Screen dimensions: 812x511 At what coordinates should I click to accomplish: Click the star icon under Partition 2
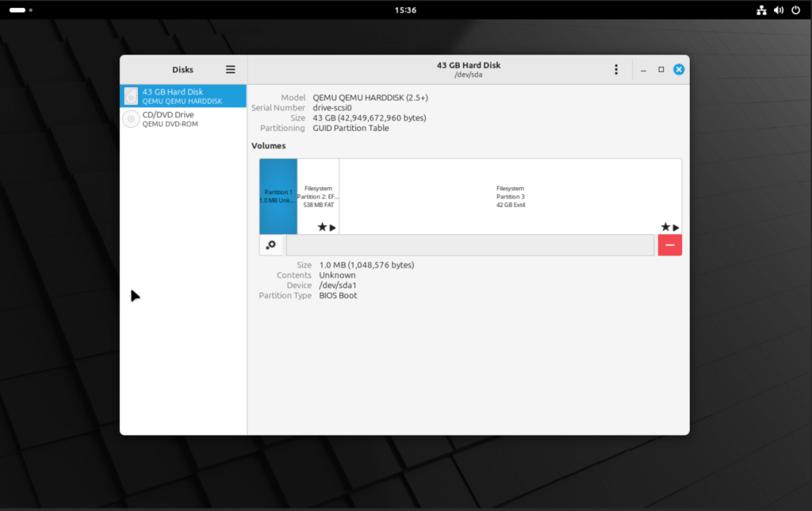(x=320, y=226)
